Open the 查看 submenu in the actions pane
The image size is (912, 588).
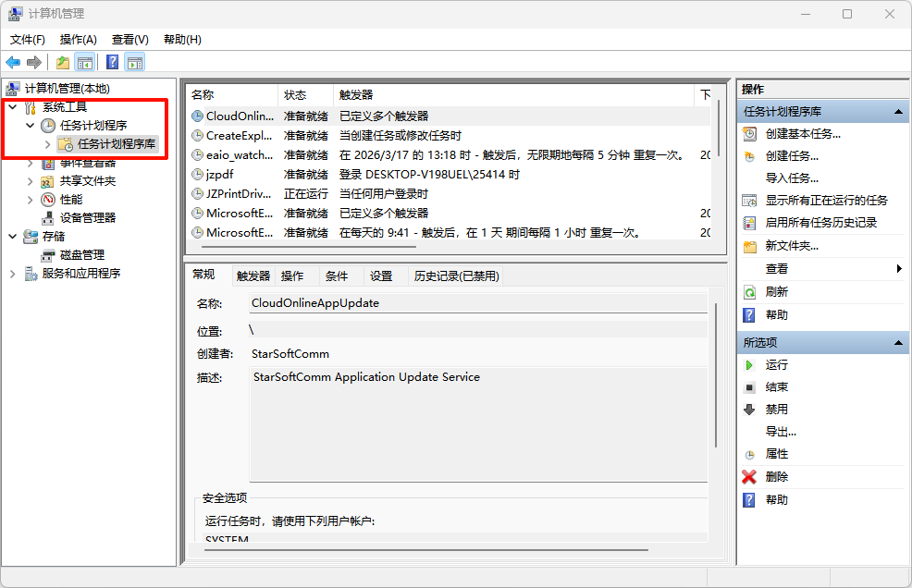[777, 269]
